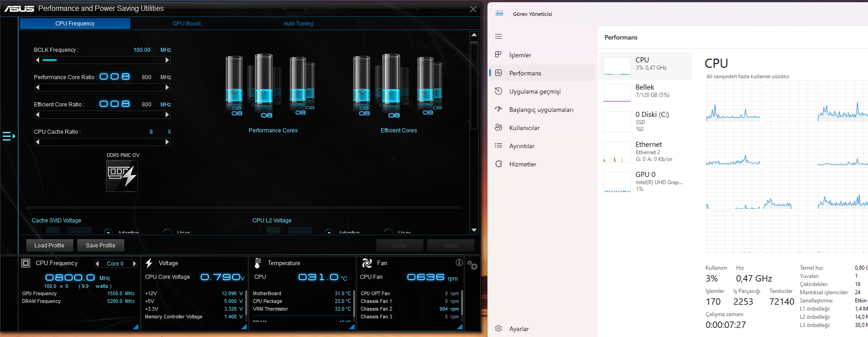Open Uygulama geçmişi via its clock icon

pos(498,91)
